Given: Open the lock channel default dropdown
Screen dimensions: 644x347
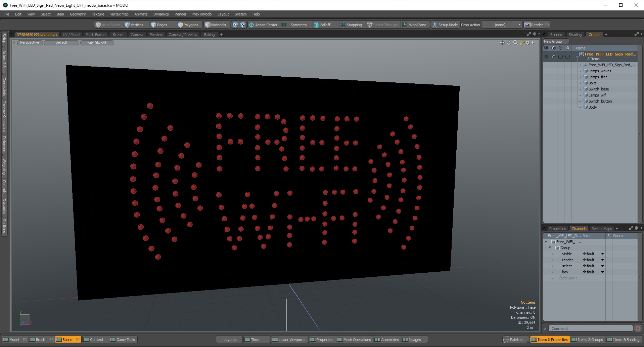Looking at the screenshot, I should (593, 272).
